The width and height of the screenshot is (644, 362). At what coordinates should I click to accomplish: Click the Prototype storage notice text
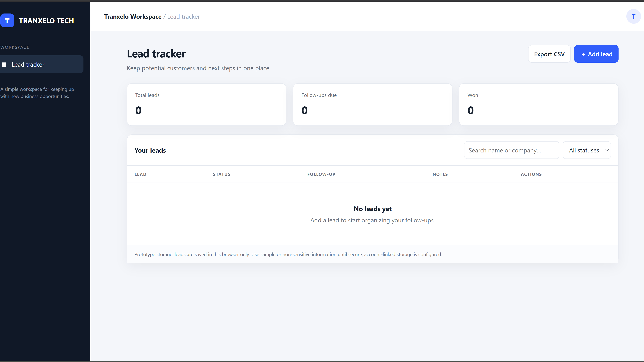coord(288,254)
